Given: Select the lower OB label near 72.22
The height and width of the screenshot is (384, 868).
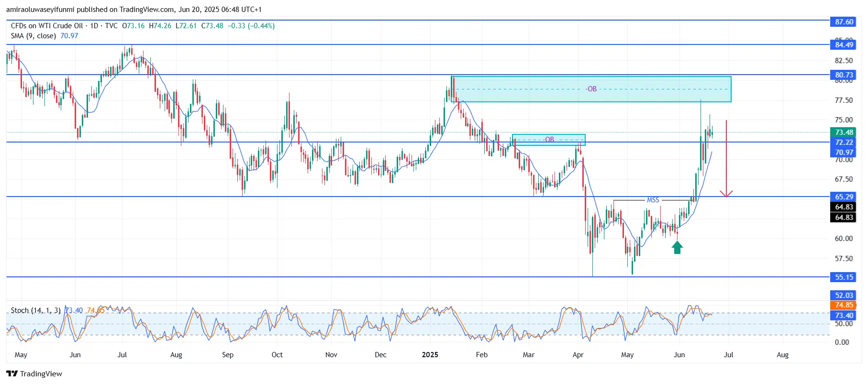Looking at the screenshot, I should 549,140.
